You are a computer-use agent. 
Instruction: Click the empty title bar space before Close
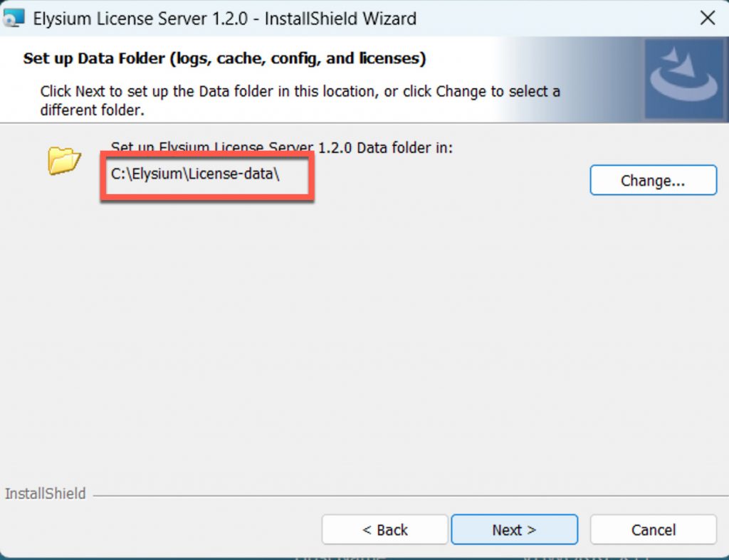(555, 19)
